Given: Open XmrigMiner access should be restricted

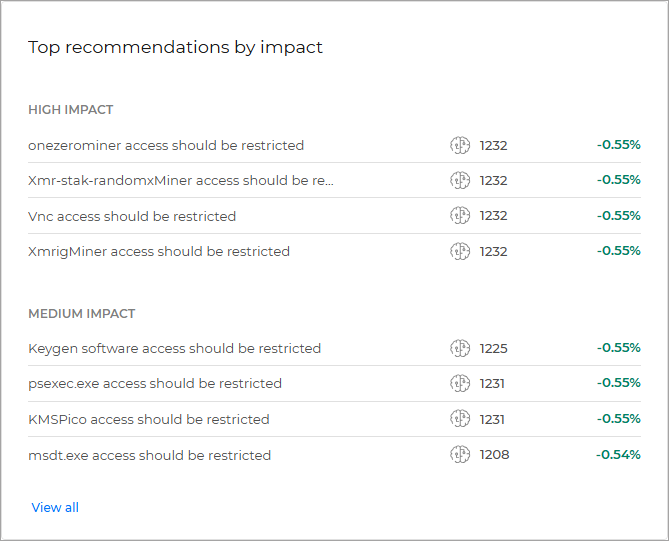Looking at the screenshot, I should coord(159,251).
